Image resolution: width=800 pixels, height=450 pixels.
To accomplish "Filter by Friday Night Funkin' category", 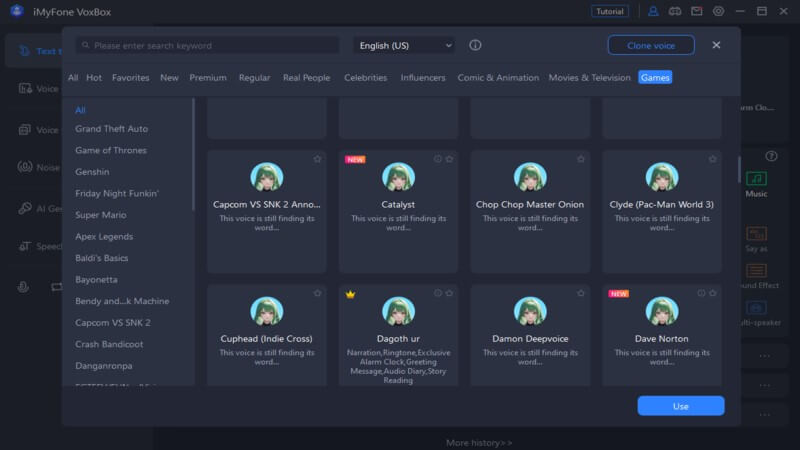I will click(117, 193).
